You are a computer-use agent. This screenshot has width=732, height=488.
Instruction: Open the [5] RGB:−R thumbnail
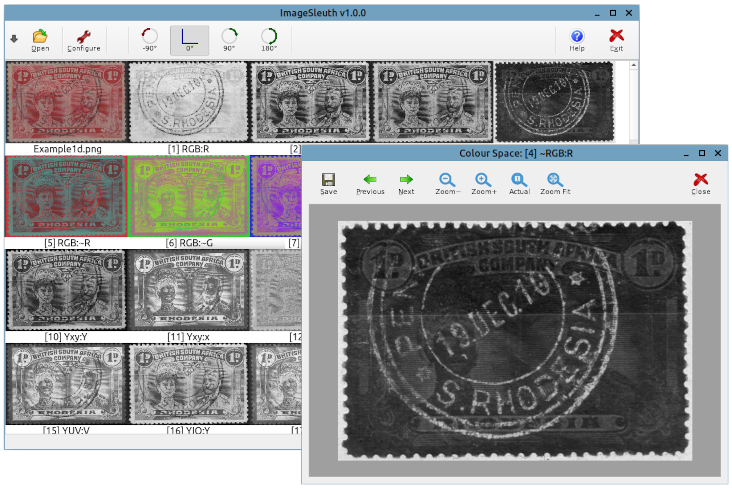click(x=66, y=196)
